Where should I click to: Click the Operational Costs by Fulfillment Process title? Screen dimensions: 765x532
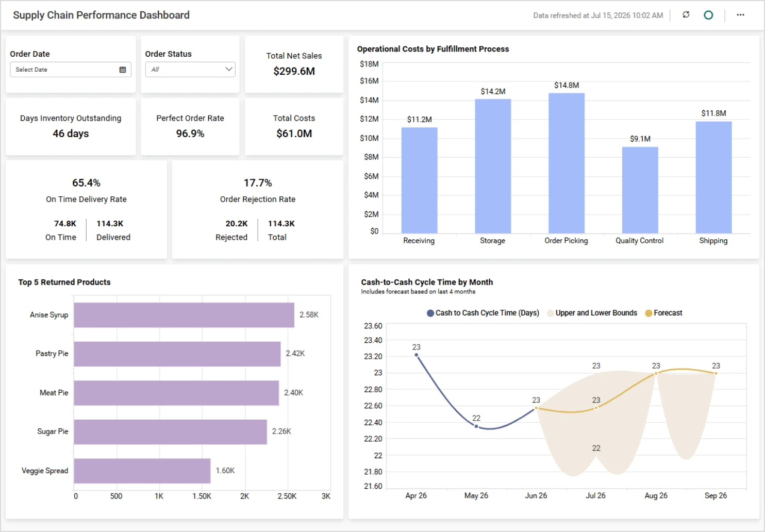point(433,49)
